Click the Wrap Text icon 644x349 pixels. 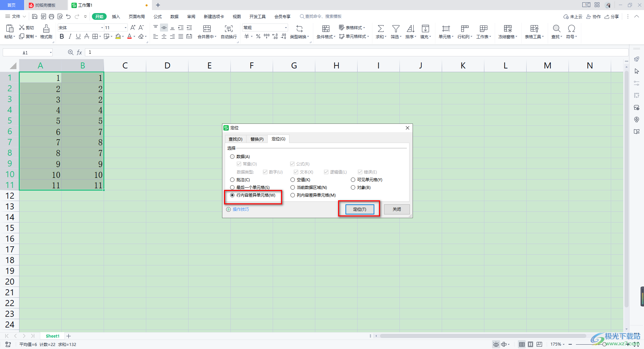tap(229, 29)
